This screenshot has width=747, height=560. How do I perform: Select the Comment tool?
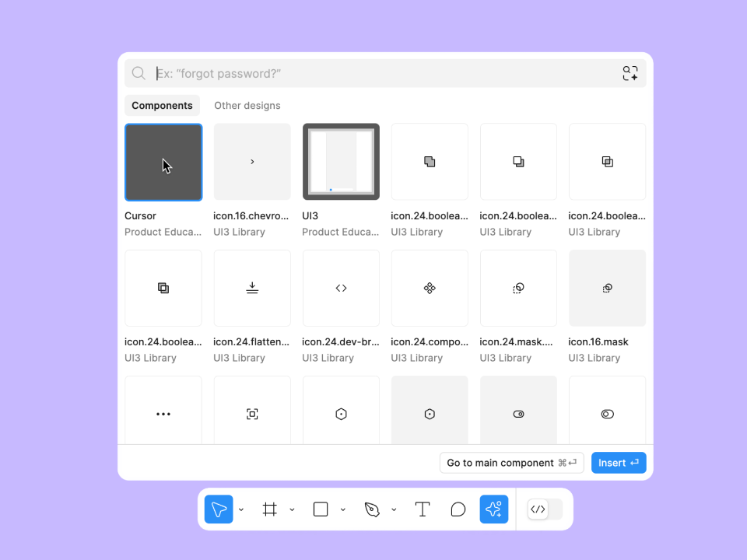pos(458,509)
